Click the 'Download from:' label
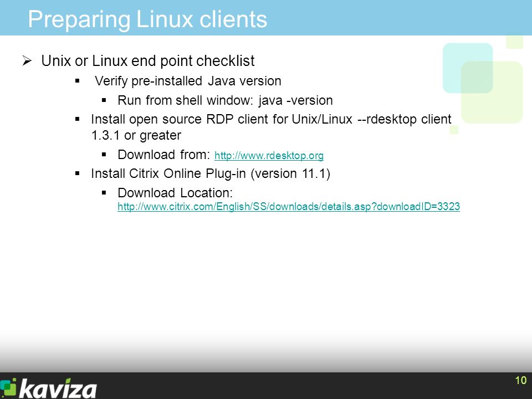The image size is (532, 399). [164, 155]
